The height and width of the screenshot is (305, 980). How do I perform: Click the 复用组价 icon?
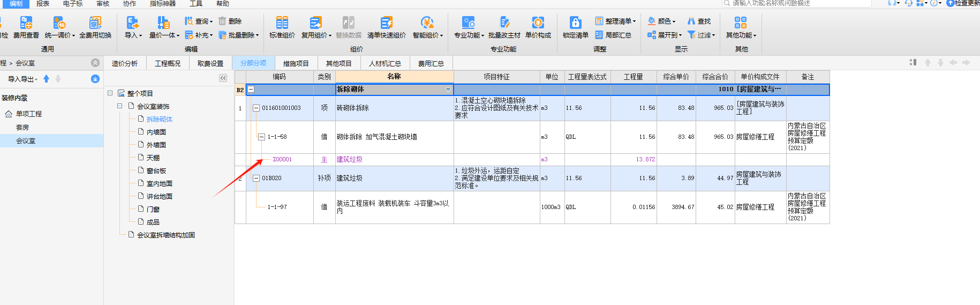(315, 23)
